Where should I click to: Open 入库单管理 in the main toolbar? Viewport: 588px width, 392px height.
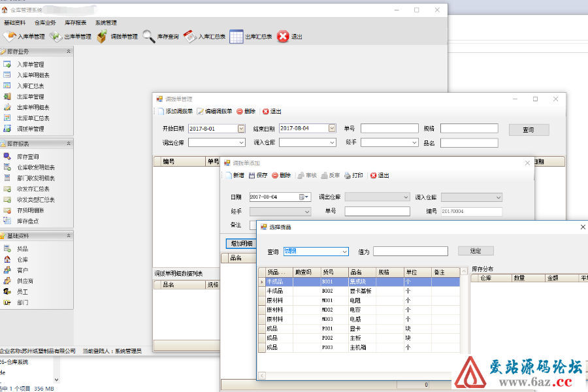pos(24,37)
